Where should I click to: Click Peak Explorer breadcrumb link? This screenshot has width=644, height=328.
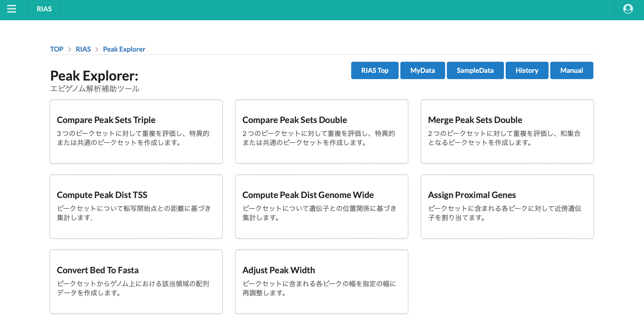coord(124,49)
